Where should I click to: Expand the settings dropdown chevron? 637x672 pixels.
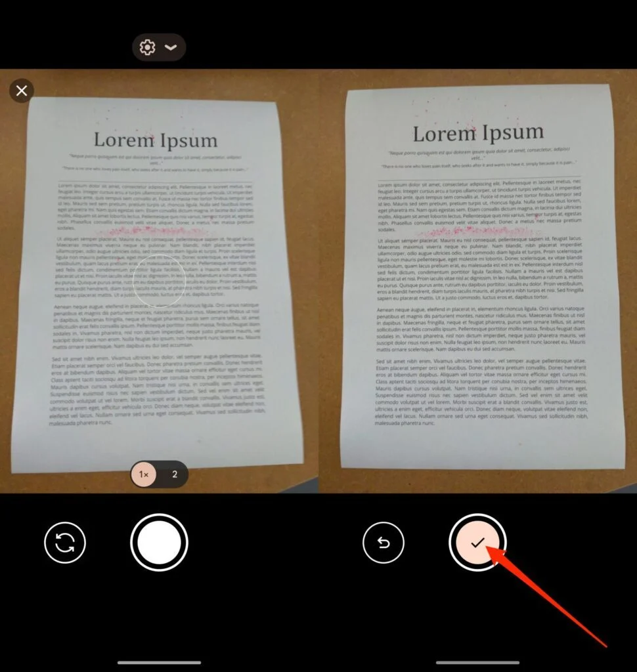tap(171, 47)
